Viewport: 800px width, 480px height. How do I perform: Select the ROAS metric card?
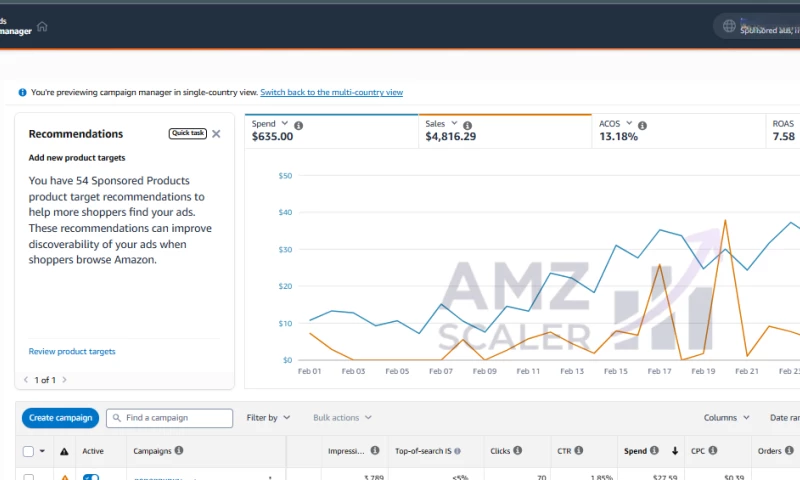pyautogui.click(x=783, y=131)
